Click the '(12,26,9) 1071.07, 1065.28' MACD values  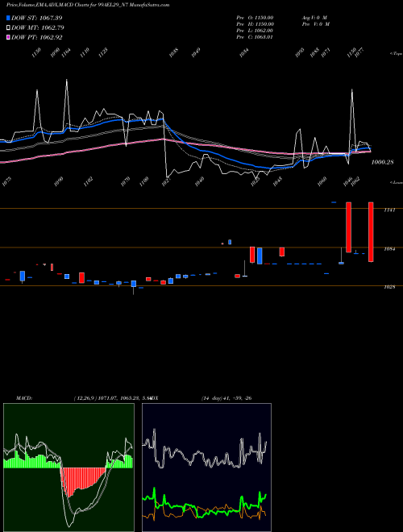pos(106,398)
